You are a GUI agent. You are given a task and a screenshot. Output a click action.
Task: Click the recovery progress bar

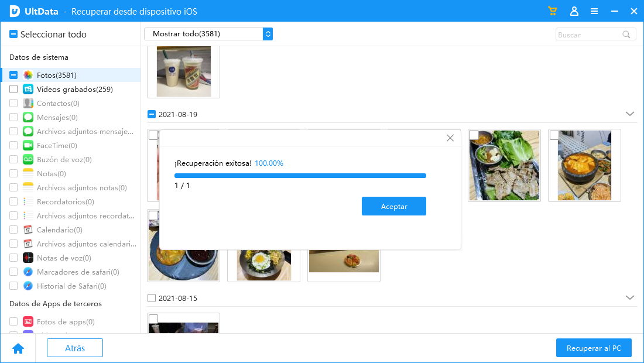coord(300,175)
